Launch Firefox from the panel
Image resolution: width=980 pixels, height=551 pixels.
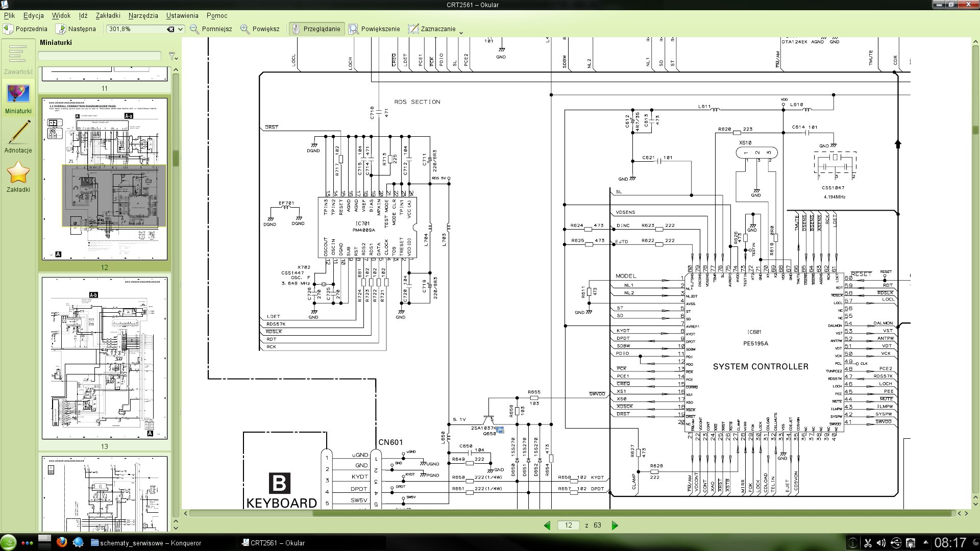tap(62, 542)
